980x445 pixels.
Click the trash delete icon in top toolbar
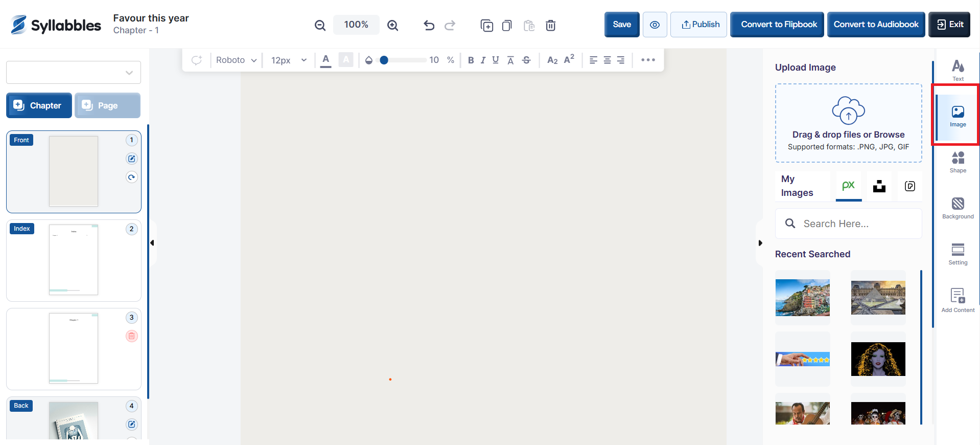(x=550, y=25)
